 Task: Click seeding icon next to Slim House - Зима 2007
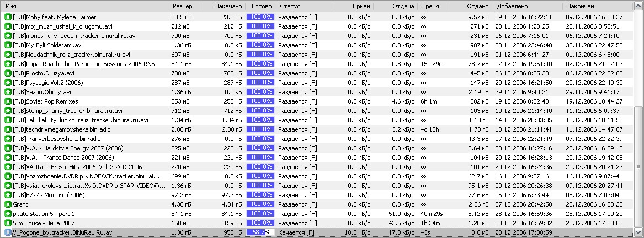[x=8, y=223]
